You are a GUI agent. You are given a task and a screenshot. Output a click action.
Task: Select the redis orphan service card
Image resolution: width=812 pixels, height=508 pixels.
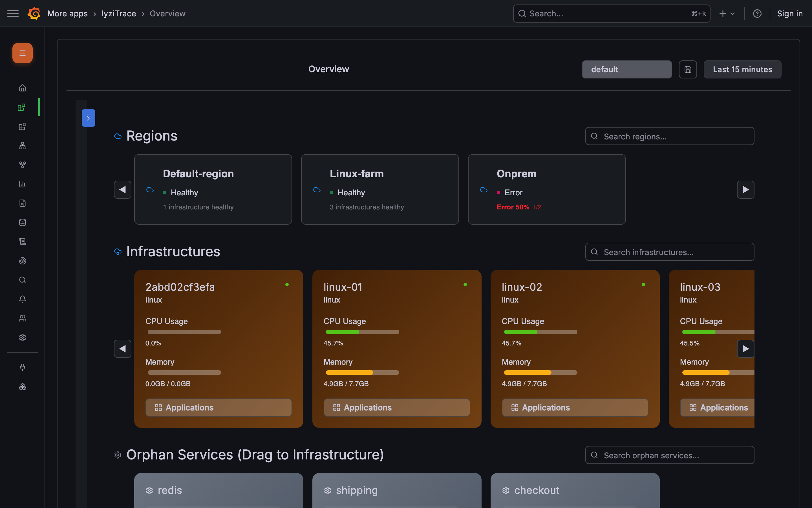(x=219, y=490)
